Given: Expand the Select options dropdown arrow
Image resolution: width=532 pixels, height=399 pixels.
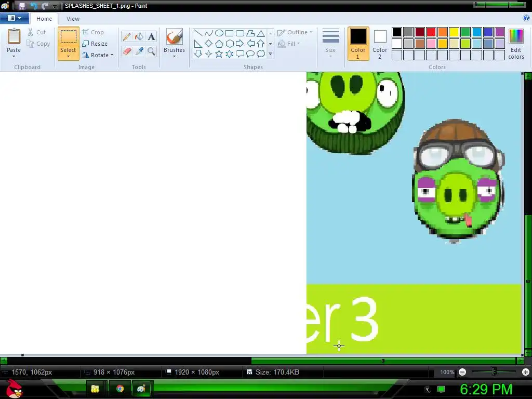Looking at the screenshot, I should (68, 56).
